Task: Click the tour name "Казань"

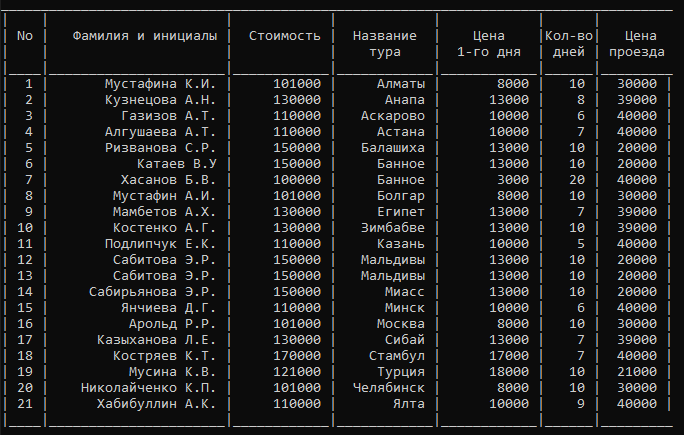Action: [401, 244]
